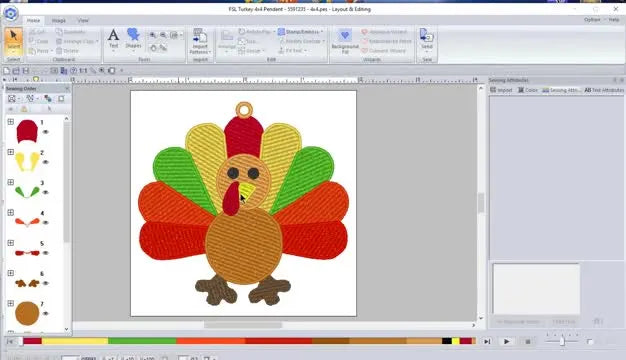The width and height of the screenshot is (626, 360).
Task: Expand sewing order item 6
Action: [x=11, y=273]
